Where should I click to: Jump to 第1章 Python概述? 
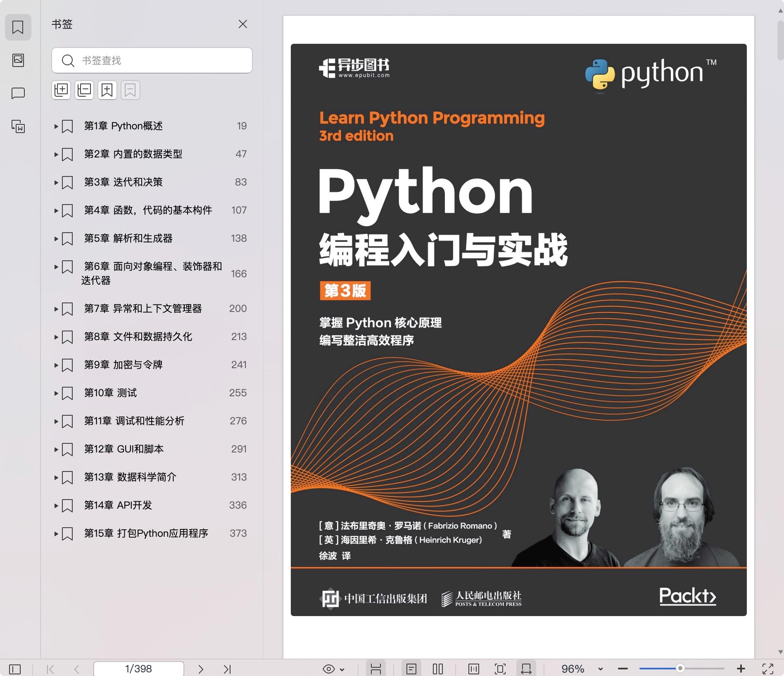click(x=124, y=126)
